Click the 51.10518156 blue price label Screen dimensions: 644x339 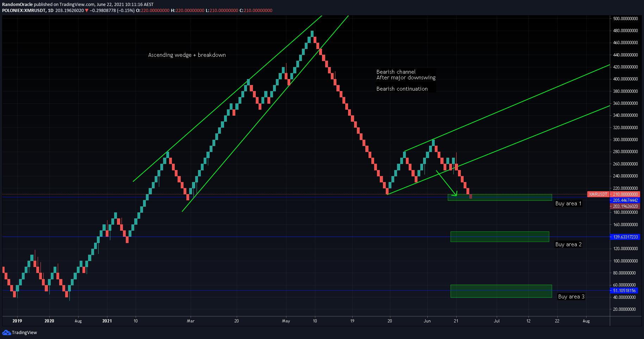click(624, 291)
